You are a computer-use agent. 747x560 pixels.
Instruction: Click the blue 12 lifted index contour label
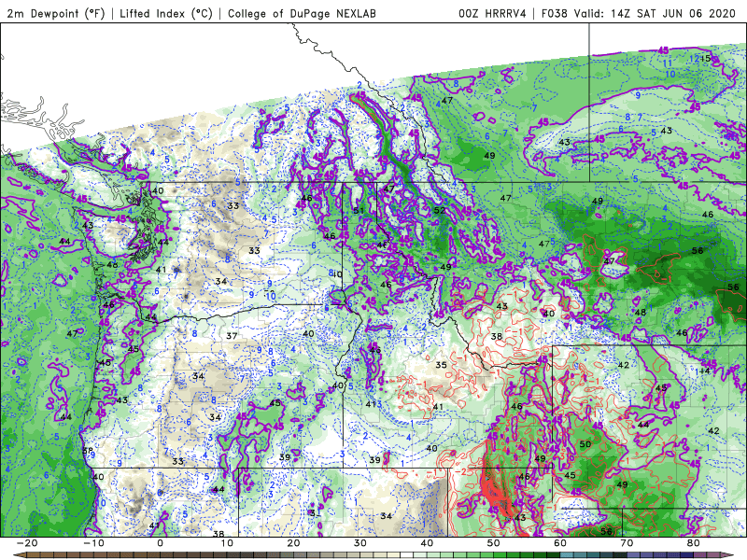click(x=694, y=59)
